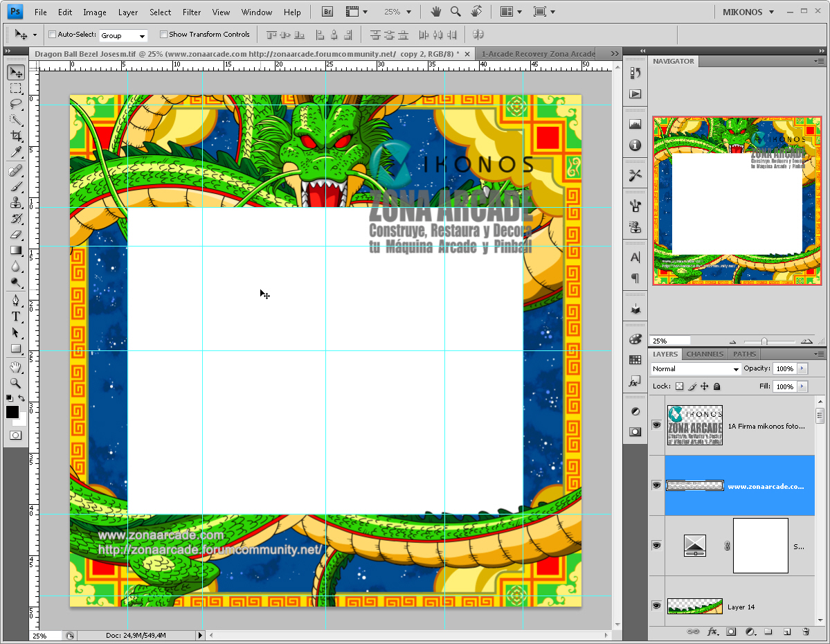Toggle lock image pixels
This screenshot has height=644, width=830.
pyautogui.click(x=692, y=386)
